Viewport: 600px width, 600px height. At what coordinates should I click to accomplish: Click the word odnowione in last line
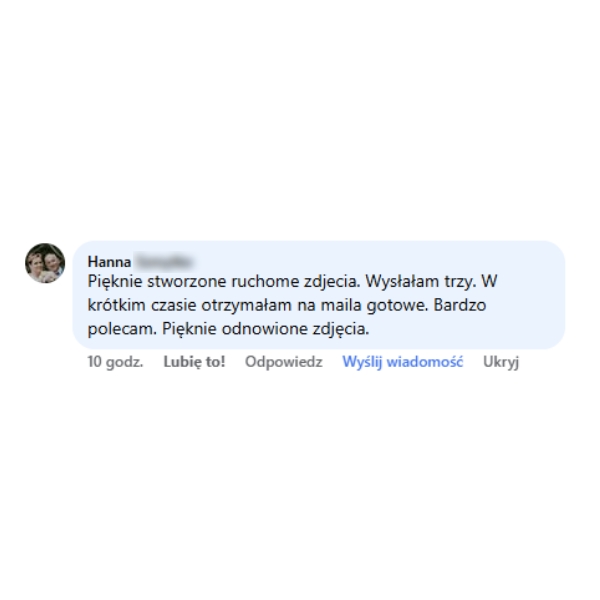(x=264, y=329)
